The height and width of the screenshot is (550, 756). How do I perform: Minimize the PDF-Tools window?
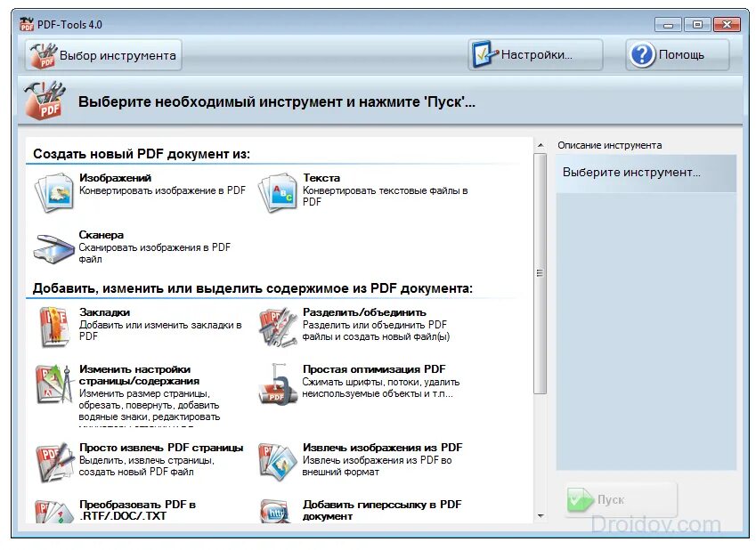pyautogui.click(x=668, y=25)
